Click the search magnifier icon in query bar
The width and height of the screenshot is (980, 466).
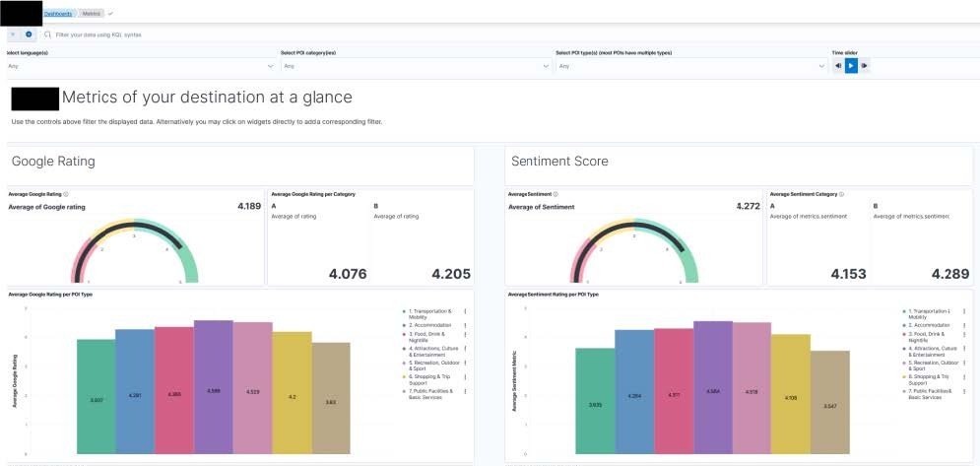[47, 34]
